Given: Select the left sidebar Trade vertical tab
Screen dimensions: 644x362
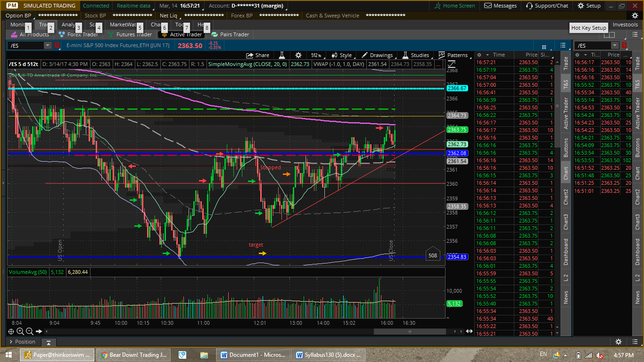Looking at the screenshot, I should (x=566, y=64).
